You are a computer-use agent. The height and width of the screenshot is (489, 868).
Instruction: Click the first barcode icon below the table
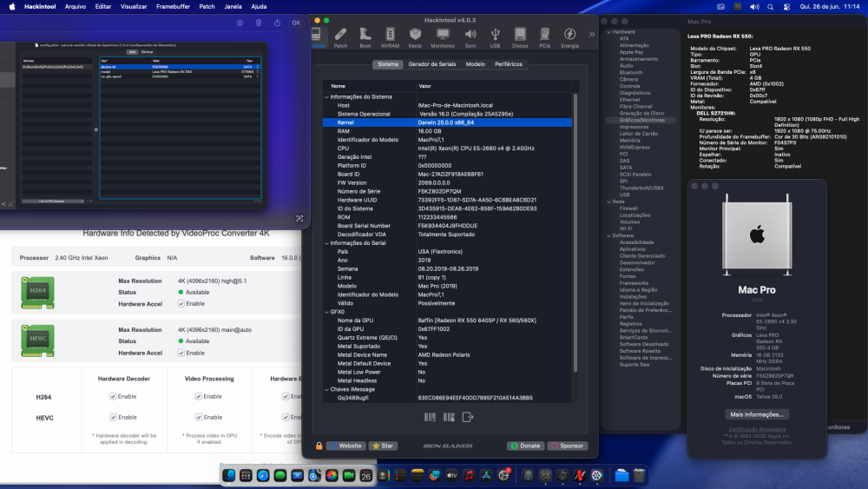pos(430,417)
